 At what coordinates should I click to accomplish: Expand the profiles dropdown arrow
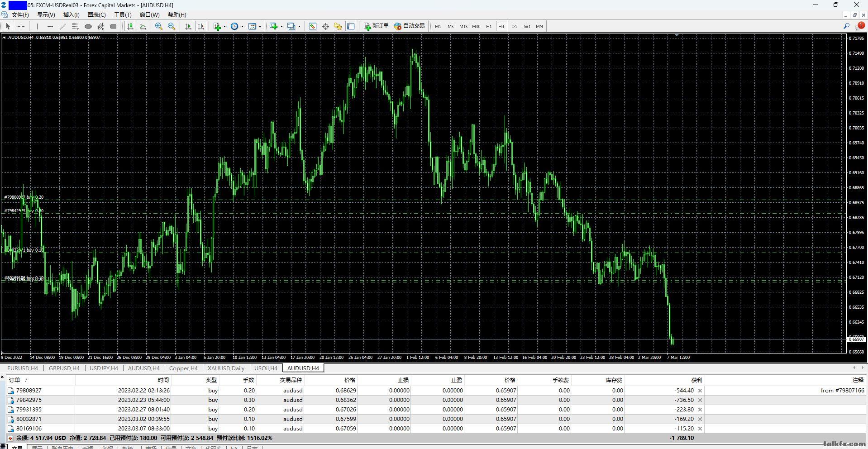coord(299,26)
